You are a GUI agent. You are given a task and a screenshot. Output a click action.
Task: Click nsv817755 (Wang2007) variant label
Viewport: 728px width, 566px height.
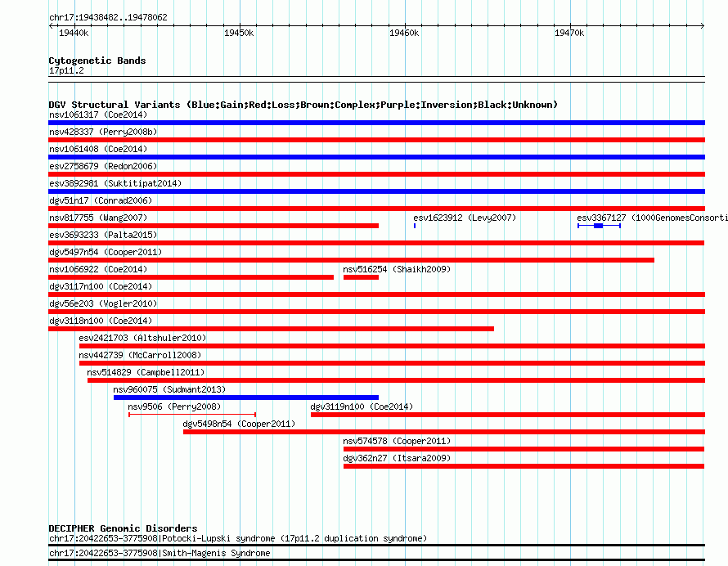98,218
